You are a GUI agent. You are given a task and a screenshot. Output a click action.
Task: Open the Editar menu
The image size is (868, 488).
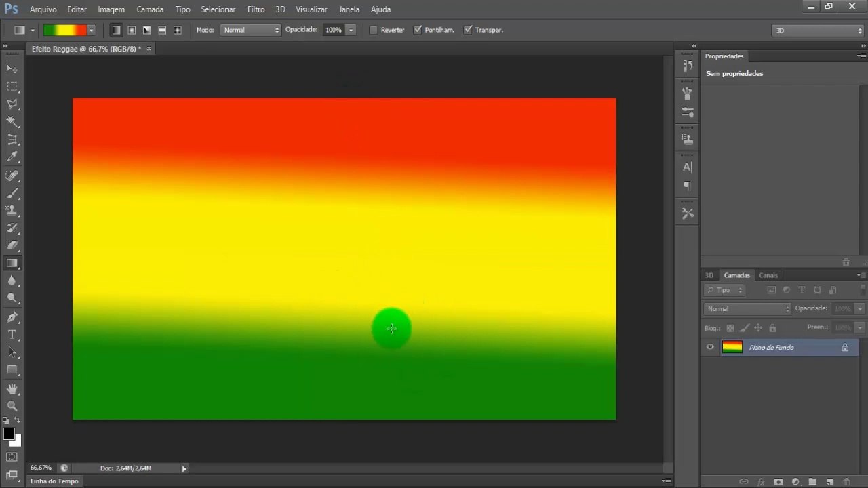[77, 9]
